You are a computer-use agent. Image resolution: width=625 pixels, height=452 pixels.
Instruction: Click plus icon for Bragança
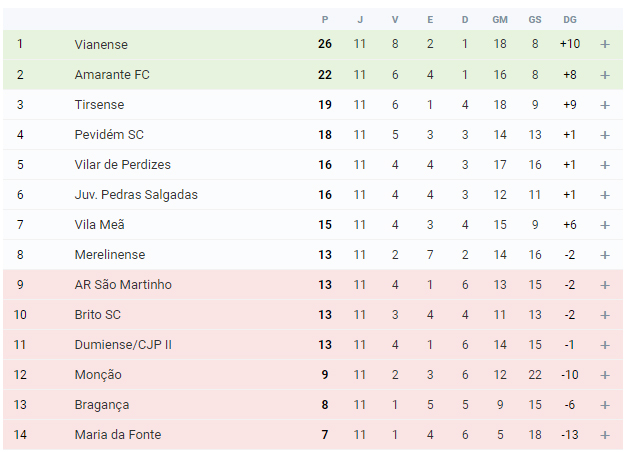click(605, 405)
